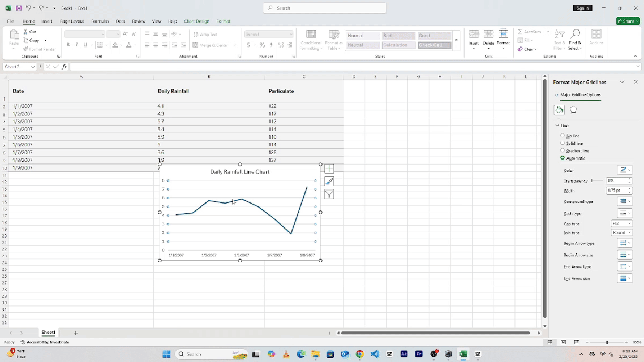
Task: Toggle Bold formatting
Action: click(68, 45)
